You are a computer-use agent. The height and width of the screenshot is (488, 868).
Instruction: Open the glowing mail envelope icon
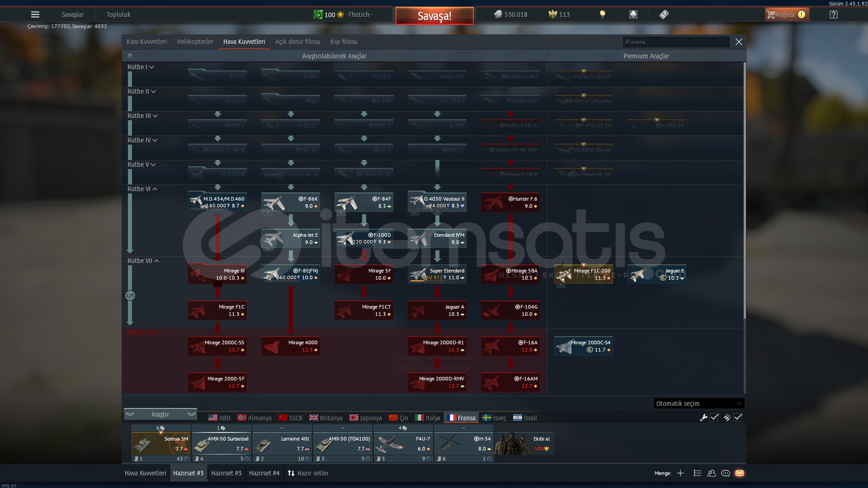[x=740, y=473]
